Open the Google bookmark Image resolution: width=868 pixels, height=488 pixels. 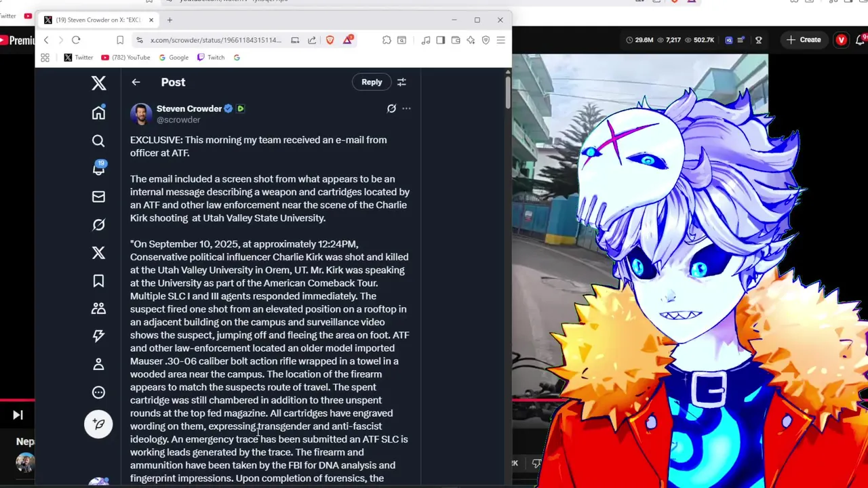point(174,58)
